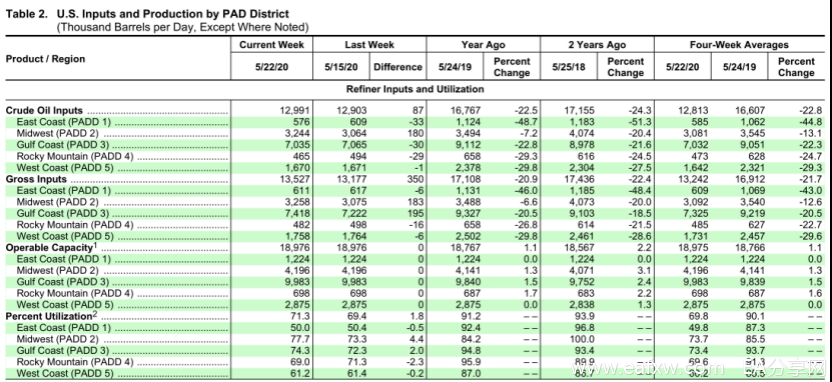Select the Gross Inputs row label
The width and height of the screenshot is (832, 382).
pyautogui.click(x=36, y=179)
